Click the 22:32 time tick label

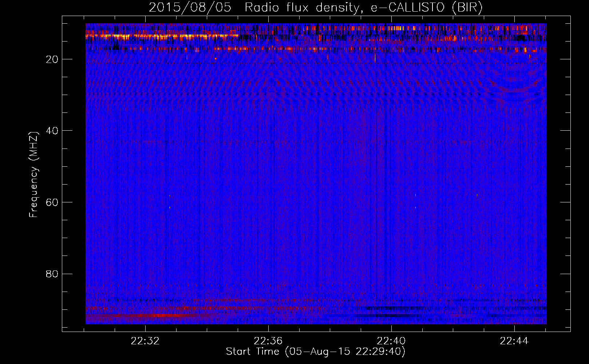145,341
